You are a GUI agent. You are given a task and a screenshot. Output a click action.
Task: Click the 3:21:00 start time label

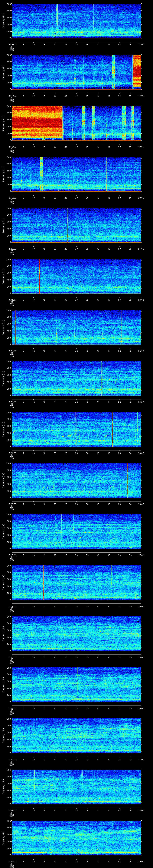12,300
